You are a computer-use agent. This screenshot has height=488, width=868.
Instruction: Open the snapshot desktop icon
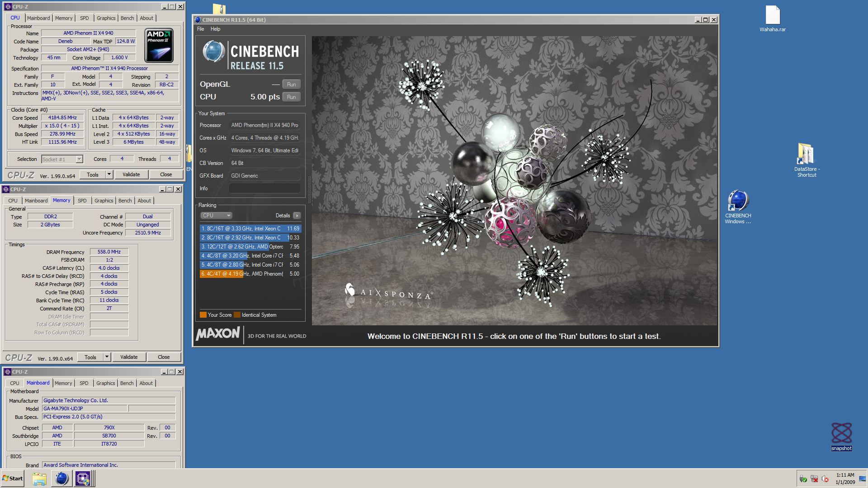coord(841,436)
